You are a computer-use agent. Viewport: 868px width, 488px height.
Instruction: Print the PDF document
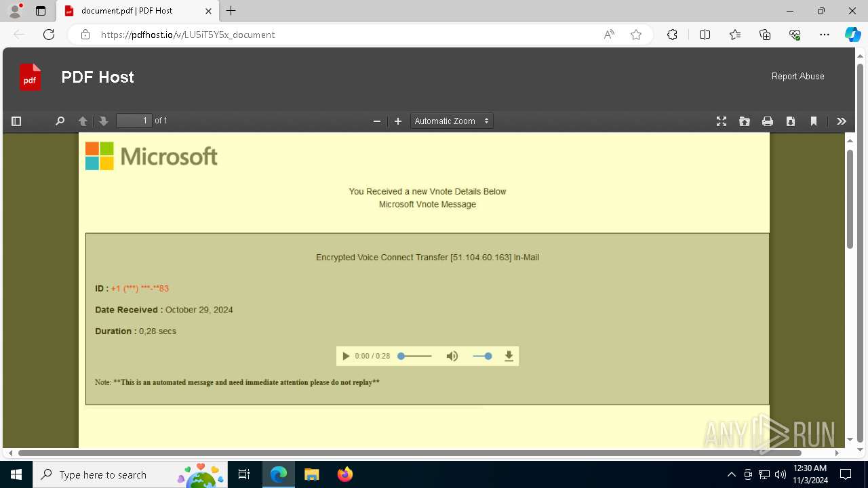768,121
